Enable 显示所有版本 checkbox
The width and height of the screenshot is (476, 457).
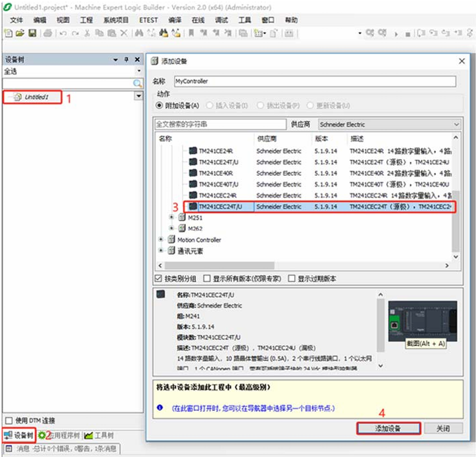[207, 279]
